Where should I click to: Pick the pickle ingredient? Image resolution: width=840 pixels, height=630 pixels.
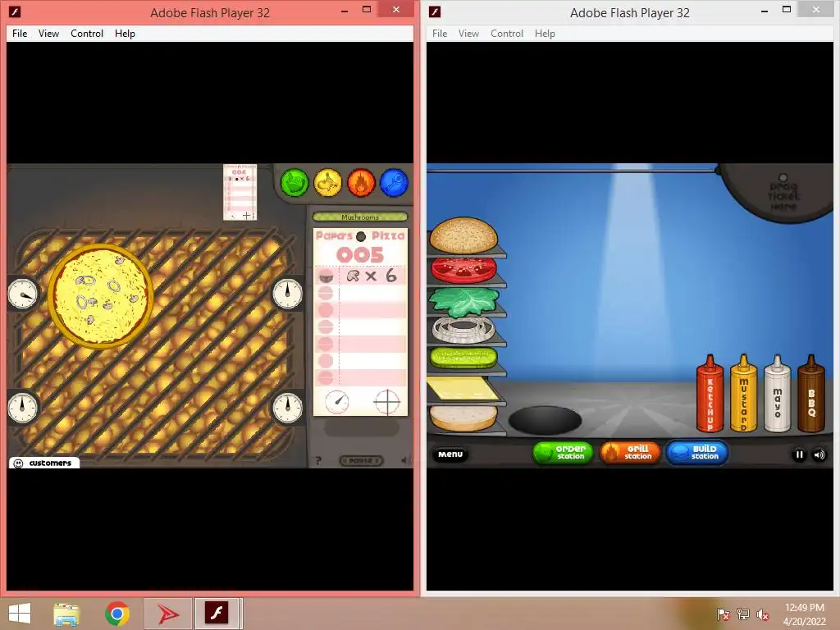click(x=464, y=358)
